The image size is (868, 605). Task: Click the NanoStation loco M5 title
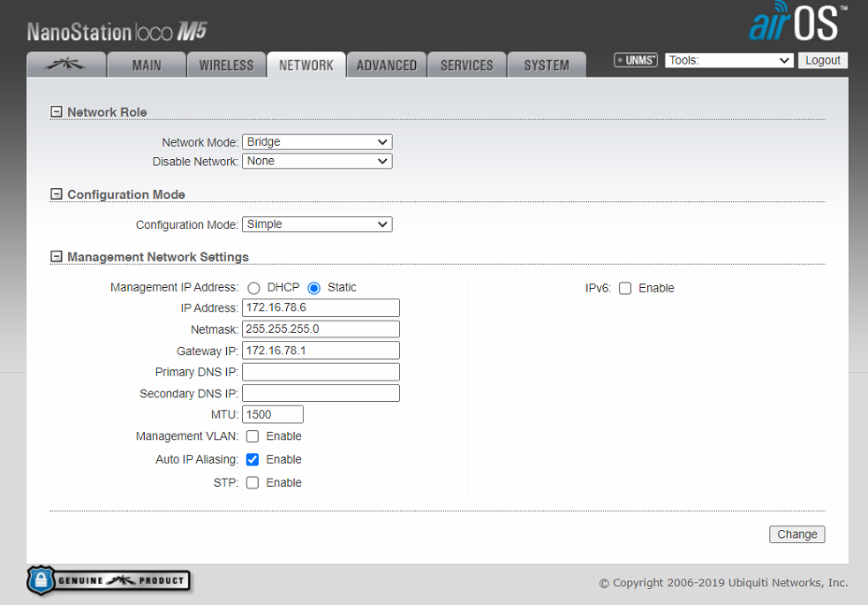(117, 32)
